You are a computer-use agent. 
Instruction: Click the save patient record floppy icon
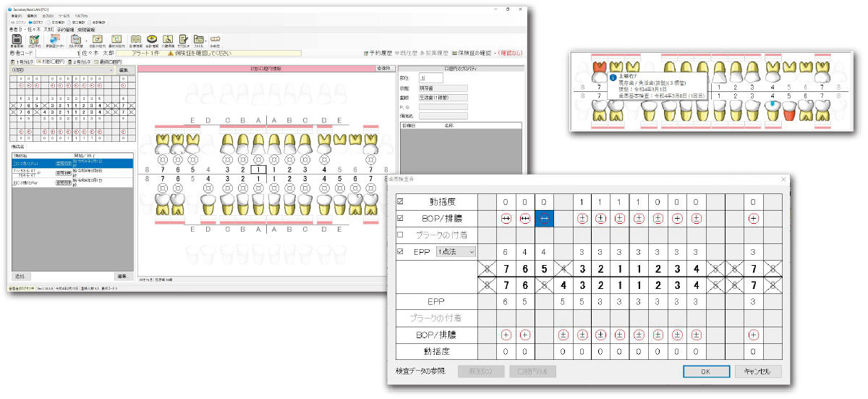(16, 41)
